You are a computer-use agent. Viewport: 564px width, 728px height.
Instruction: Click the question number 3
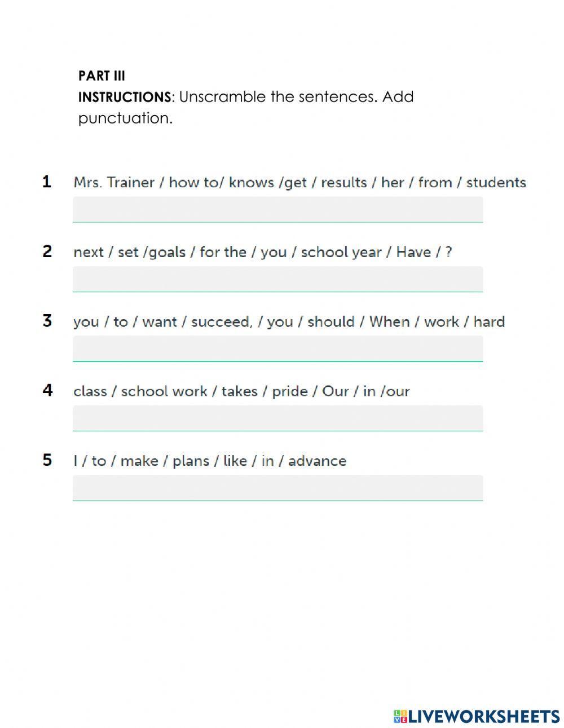click(x=47, y=321)
